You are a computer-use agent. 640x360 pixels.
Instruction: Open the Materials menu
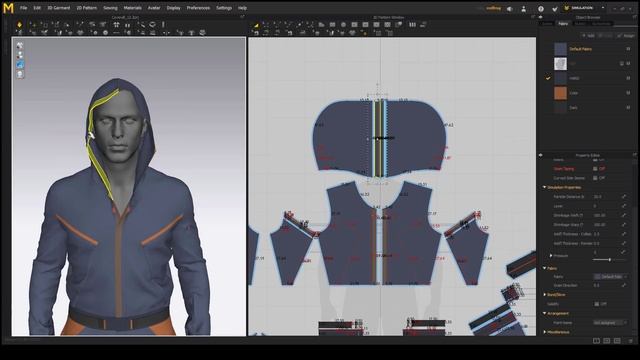pos(132,8)
